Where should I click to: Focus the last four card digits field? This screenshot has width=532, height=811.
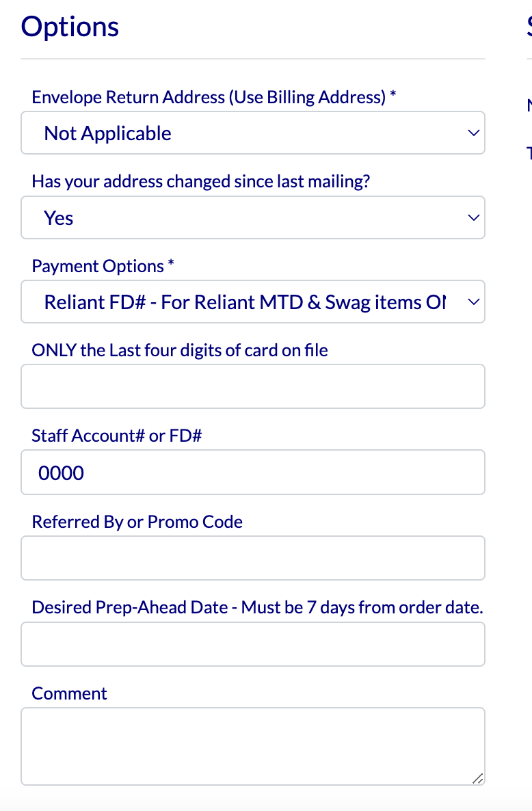coord(252,386)
